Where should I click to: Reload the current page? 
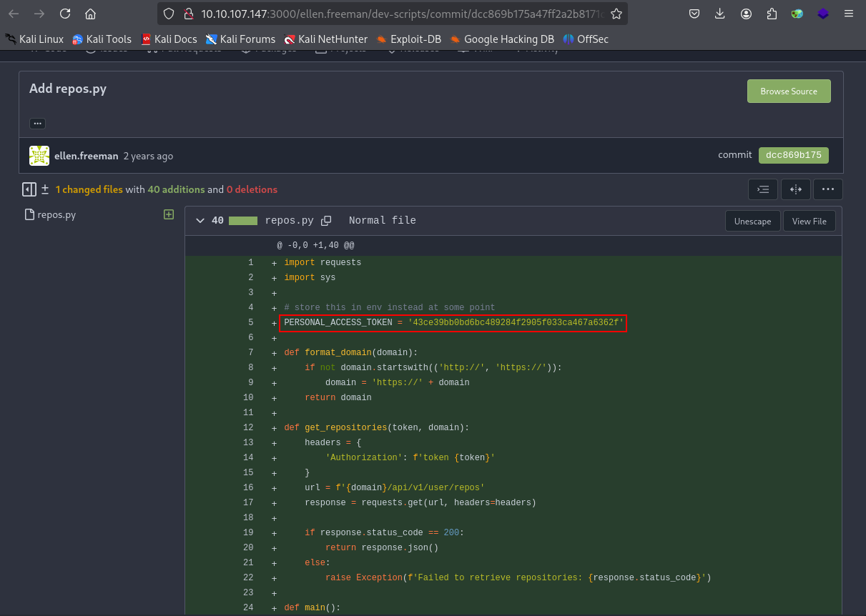tap(65, 14)
